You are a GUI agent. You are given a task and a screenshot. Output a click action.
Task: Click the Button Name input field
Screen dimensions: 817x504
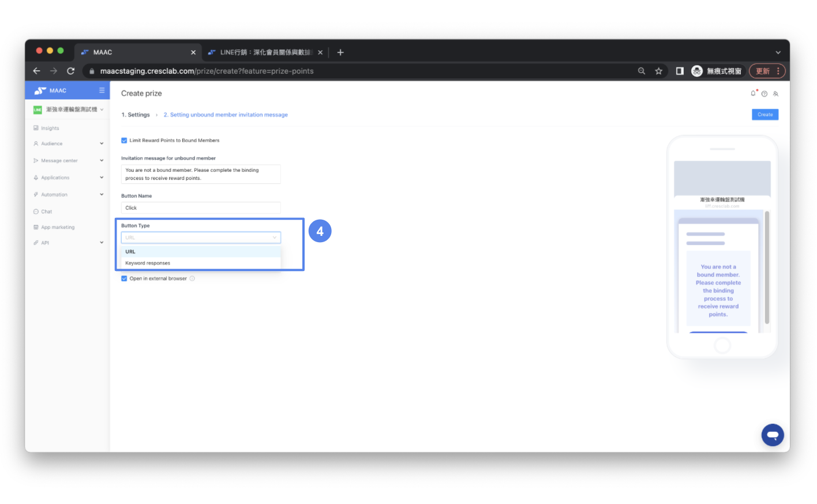(x=200, y=208)
